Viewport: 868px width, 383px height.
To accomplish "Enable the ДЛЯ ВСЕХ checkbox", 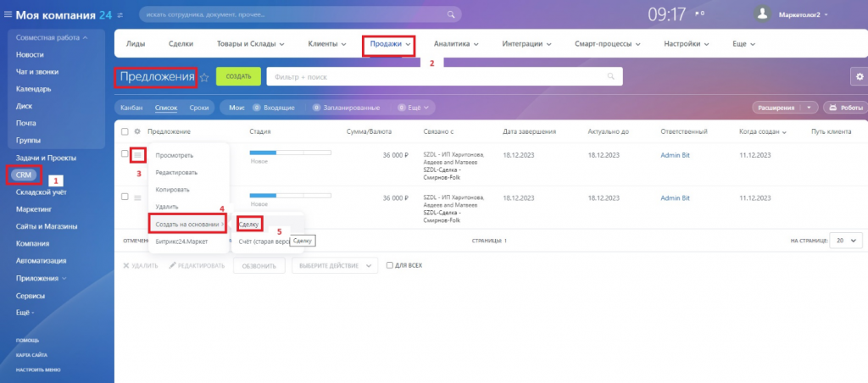I will pyautogui.click(x=390, y=265).
